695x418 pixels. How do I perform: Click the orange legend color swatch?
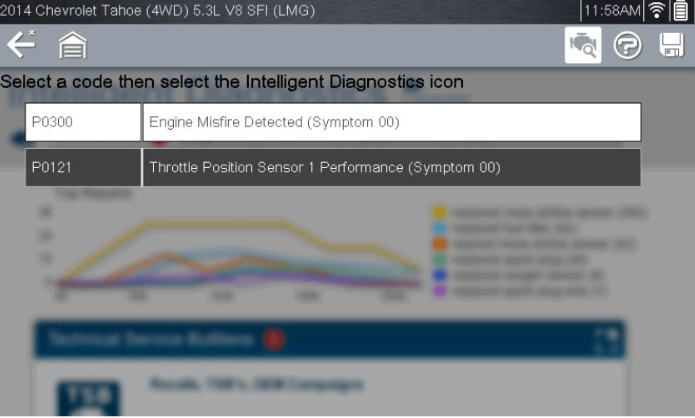pyautogui.click(x=440, y=244)
